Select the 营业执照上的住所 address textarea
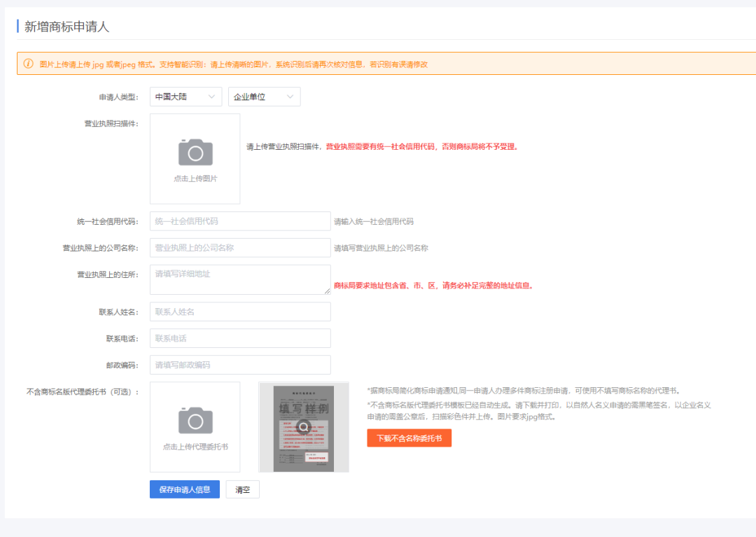The height and width of the screenshot is (537, 756). 240,279
